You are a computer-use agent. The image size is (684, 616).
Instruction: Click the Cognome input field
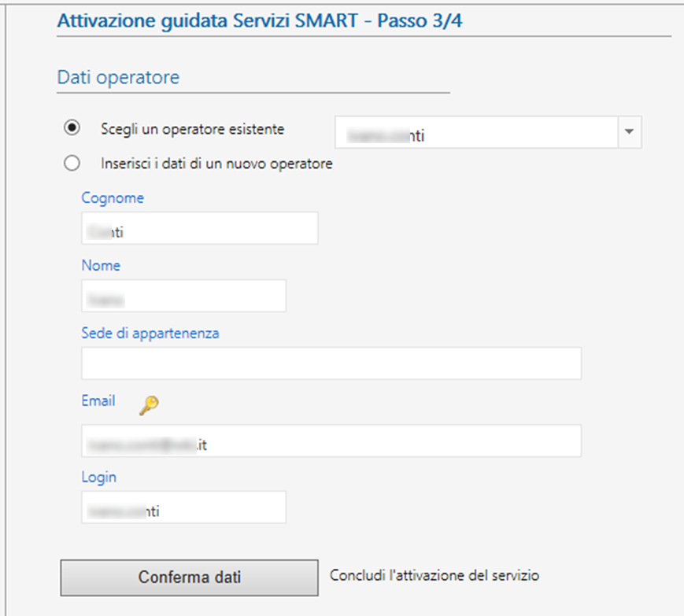point(200,228)
